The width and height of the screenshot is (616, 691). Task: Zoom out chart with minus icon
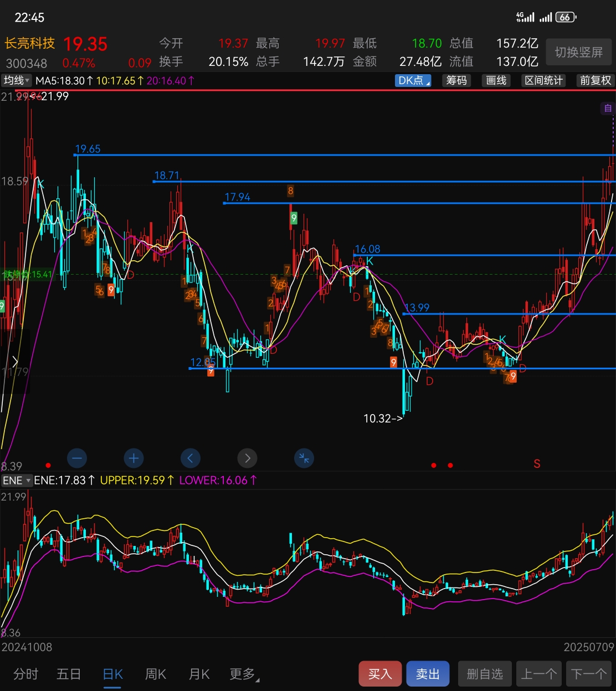coord(77,458)
